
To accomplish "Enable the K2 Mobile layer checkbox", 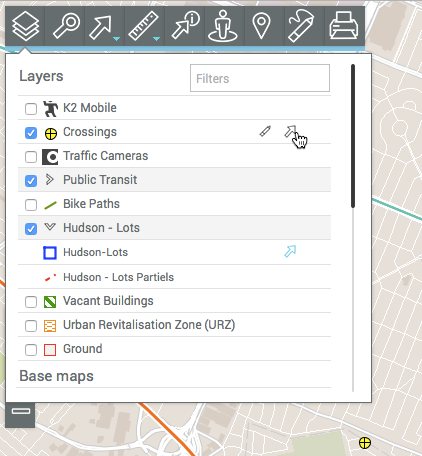I will coord(31,109).
